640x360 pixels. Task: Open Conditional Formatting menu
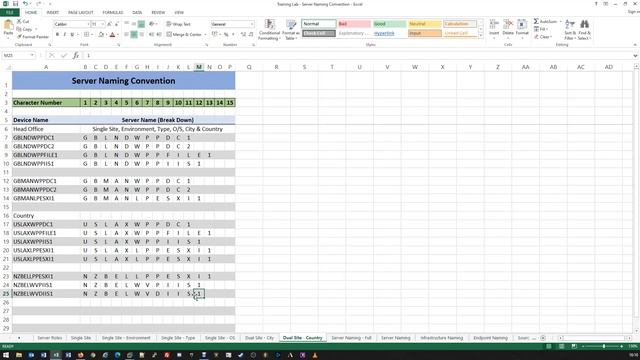[x=269, y=30]
